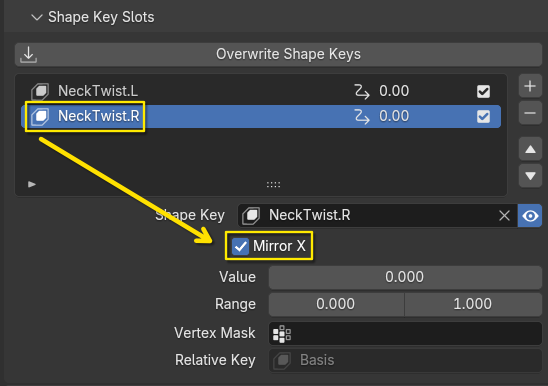The width and height of the screenshot is (548, 386).
Task: Move slot down with the down arrow
Action: 530,176
